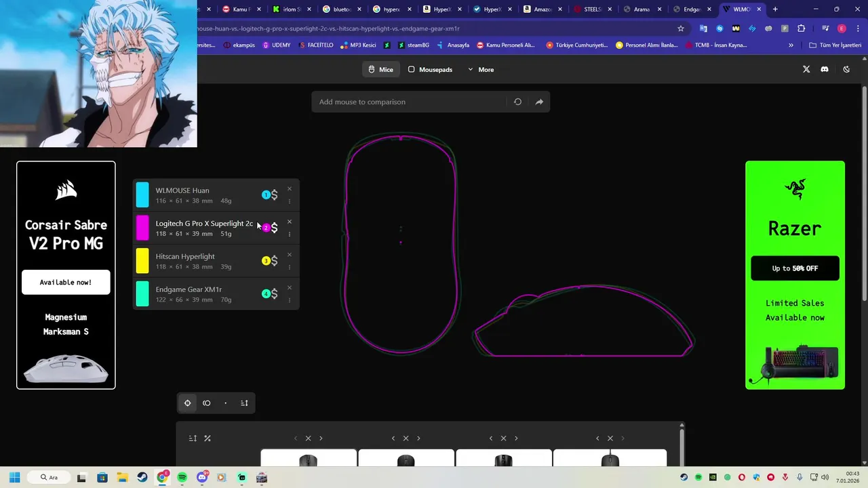The width and height of the screenshot is (868, 488).
Task: Remove the first mouse card in bottom panel
Action: (x=309, y=439)
